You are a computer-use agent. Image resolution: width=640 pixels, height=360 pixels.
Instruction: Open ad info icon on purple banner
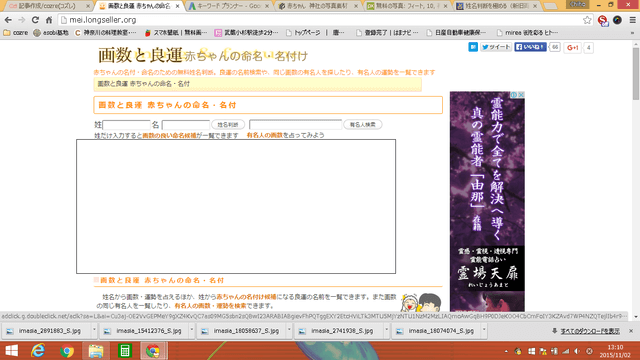point(514,94)
